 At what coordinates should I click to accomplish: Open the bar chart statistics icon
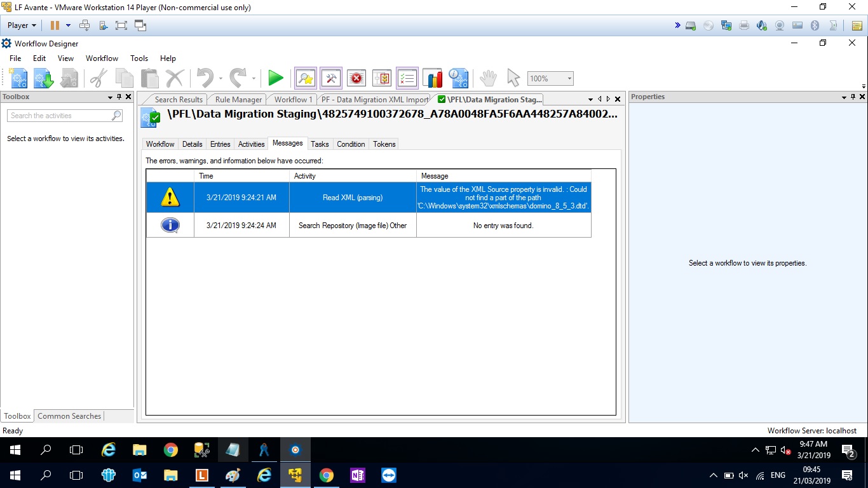coord(433,78)
